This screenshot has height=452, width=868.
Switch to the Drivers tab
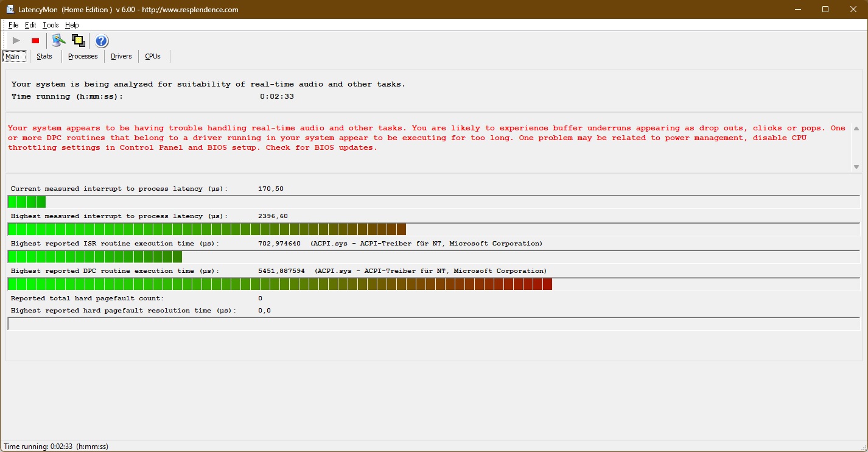(x=121, y=56)
